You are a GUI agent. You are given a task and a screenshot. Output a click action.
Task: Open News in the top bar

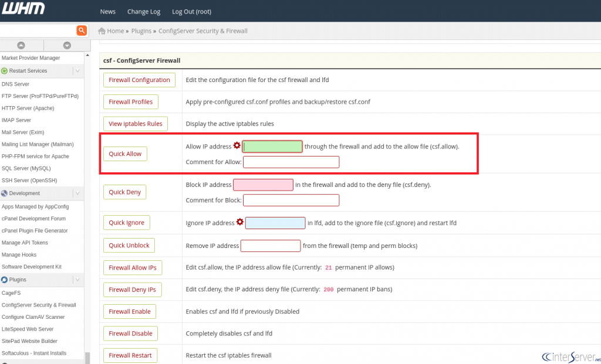tap(108, 12)
